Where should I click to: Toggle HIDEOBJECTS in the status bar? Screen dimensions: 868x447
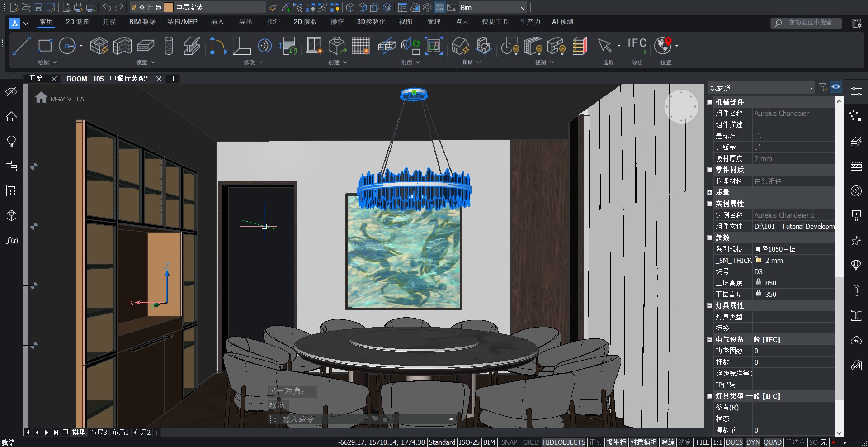pyautogui.click(x=564, y=442)
